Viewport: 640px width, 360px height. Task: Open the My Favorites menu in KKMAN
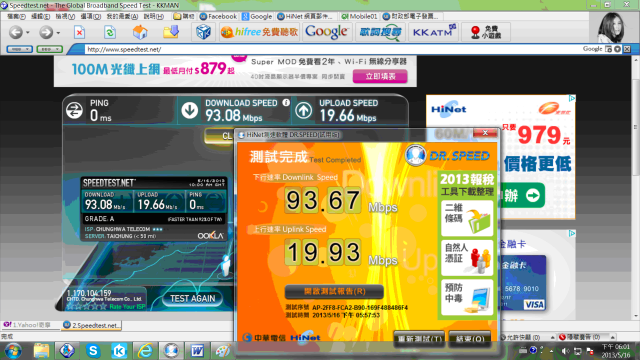(122, 16)
